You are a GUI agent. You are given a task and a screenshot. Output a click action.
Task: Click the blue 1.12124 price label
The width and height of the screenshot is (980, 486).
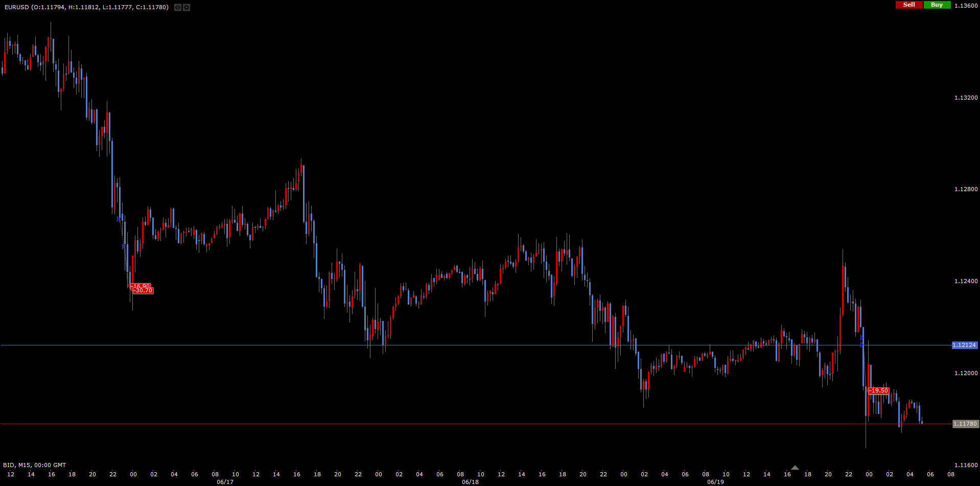(x=964, y=345)
